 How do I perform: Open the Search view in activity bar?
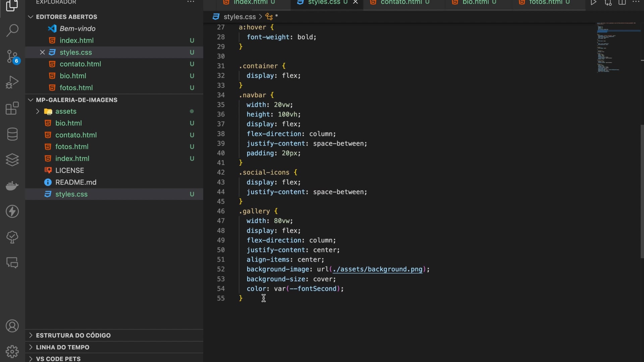12,30
